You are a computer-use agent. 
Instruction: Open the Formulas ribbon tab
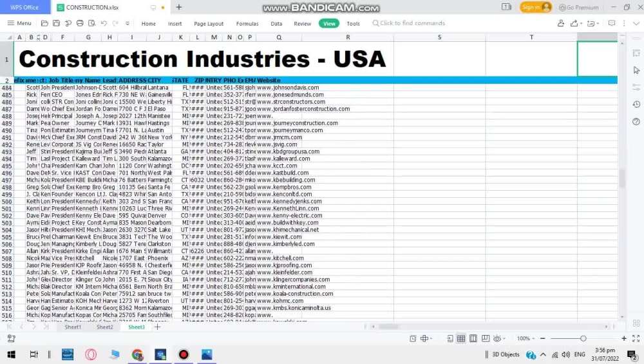[x=247, y=24]
